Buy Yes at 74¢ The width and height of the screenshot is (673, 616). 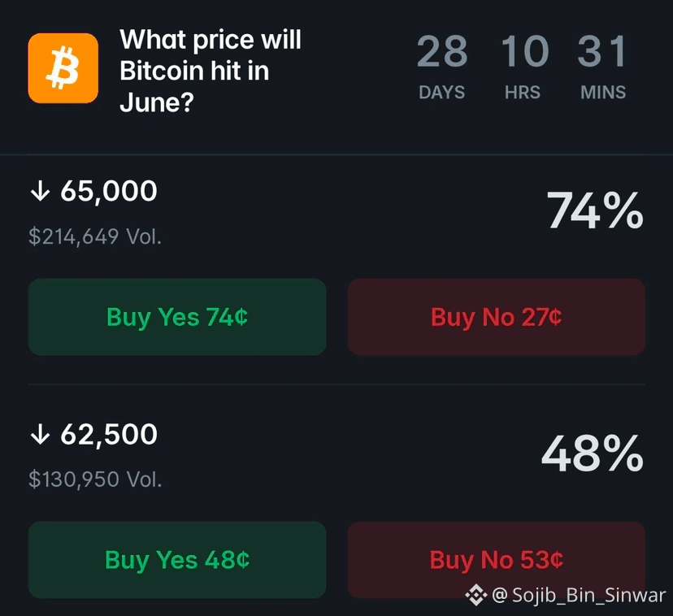[177, 317]
